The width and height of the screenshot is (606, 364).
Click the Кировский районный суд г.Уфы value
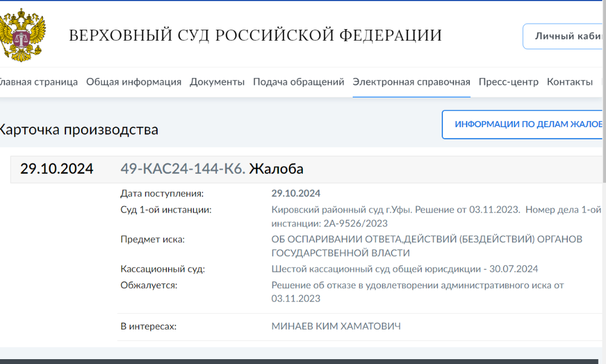[436, 216]
